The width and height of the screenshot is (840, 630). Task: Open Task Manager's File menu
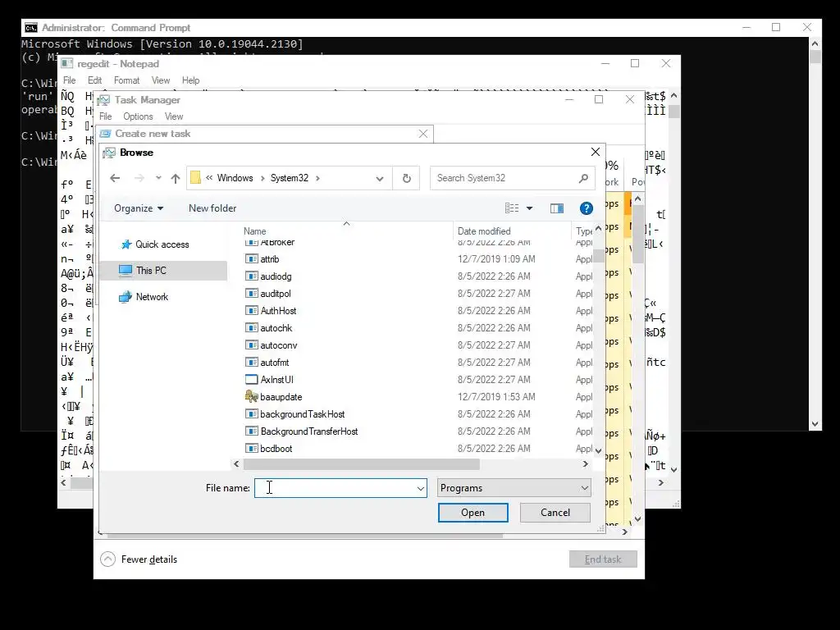coord(106,116)
